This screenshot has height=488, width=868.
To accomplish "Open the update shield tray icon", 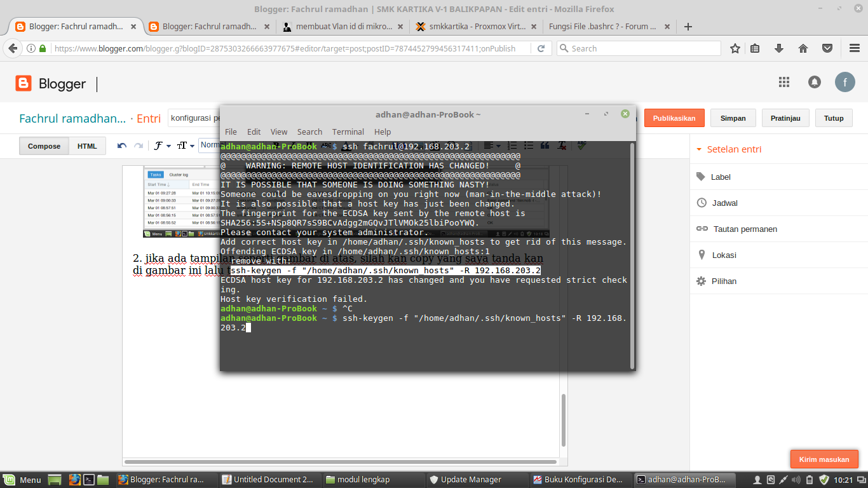I will click(x=824, y=480).
